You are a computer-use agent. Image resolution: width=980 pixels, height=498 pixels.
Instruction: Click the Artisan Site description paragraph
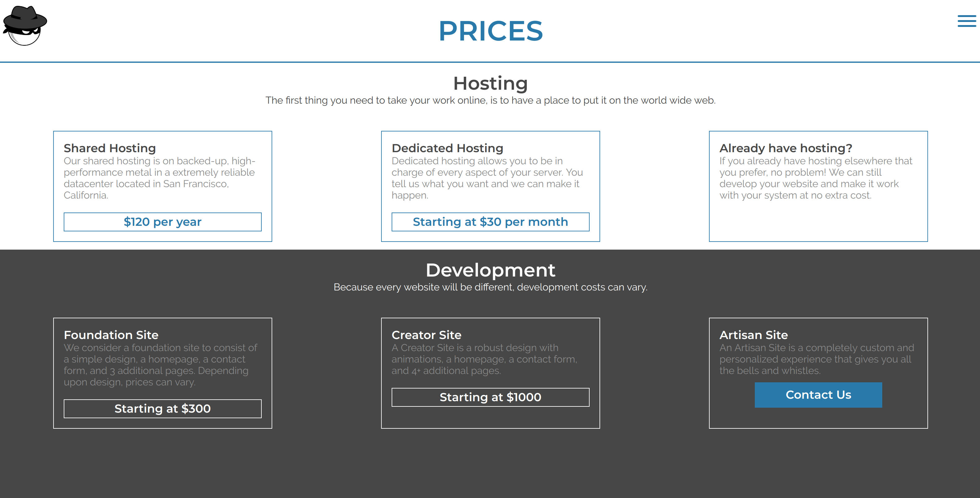tap(816, 359)
